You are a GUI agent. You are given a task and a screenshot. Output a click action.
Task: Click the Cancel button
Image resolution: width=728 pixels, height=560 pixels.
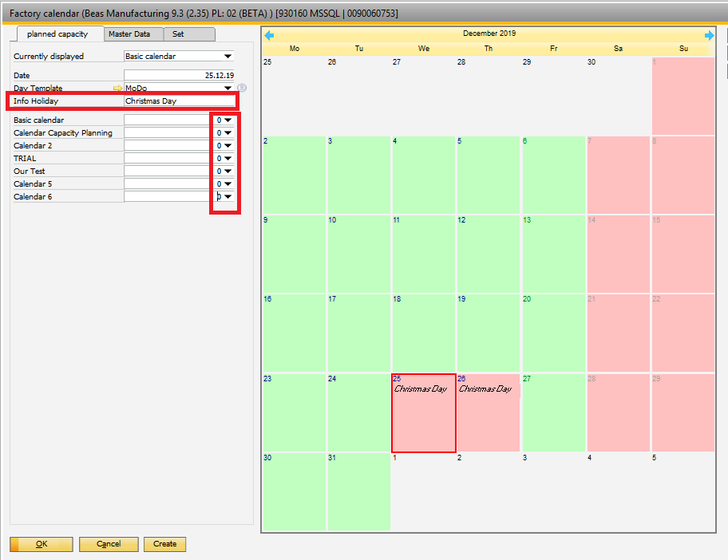click(x=109, y=544)
